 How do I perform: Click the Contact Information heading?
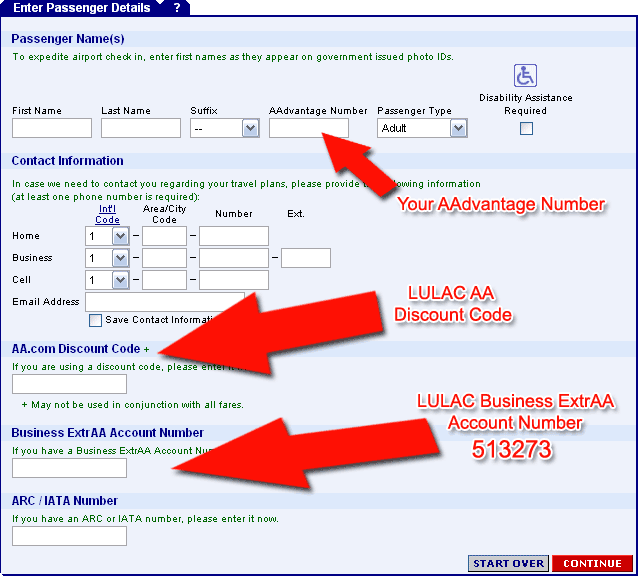[x=68, y=161]
